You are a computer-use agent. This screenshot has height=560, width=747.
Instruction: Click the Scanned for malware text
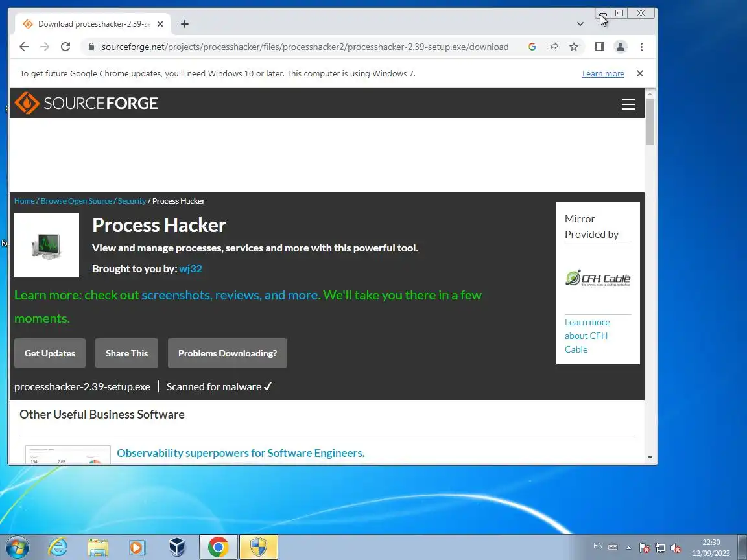(214, 387)
